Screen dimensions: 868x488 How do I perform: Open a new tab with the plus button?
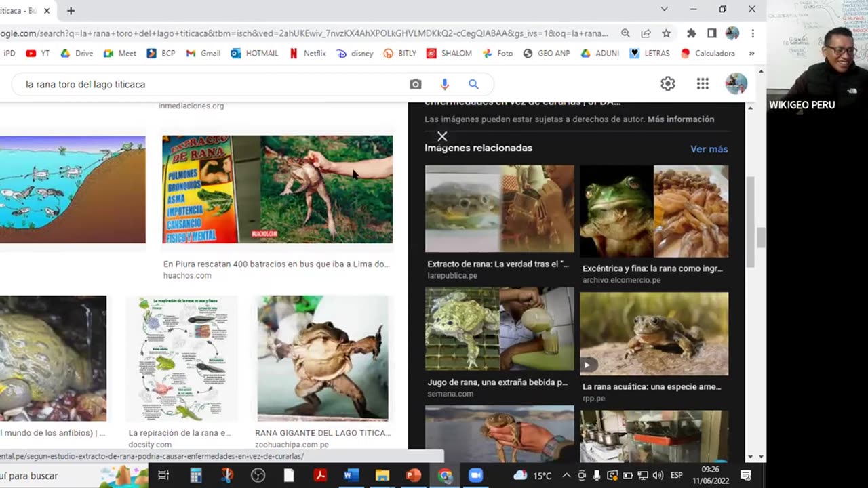point(71,11)
